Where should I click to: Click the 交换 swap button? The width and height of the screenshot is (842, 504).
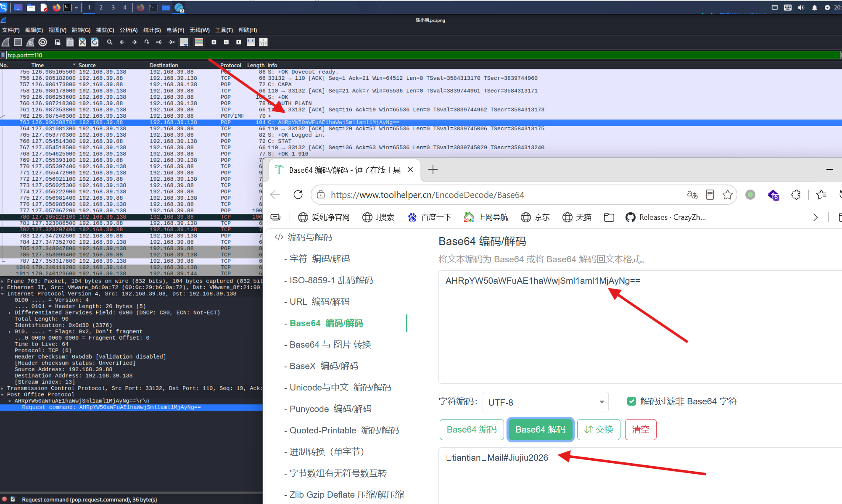[599, 430]
